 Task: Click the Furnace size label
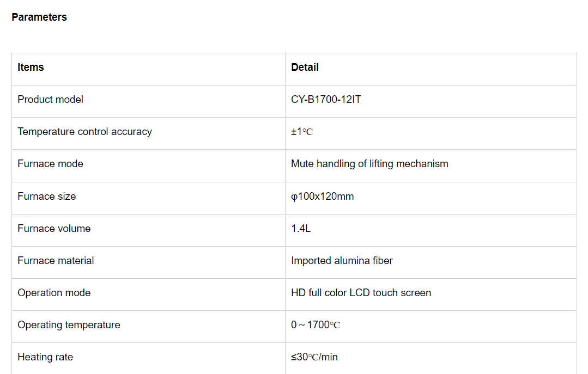46,197
